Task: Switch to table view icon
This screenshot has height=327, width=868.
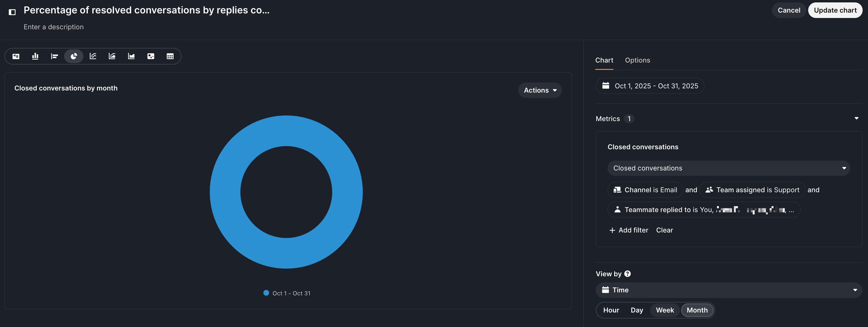Action: coord(170,56)
